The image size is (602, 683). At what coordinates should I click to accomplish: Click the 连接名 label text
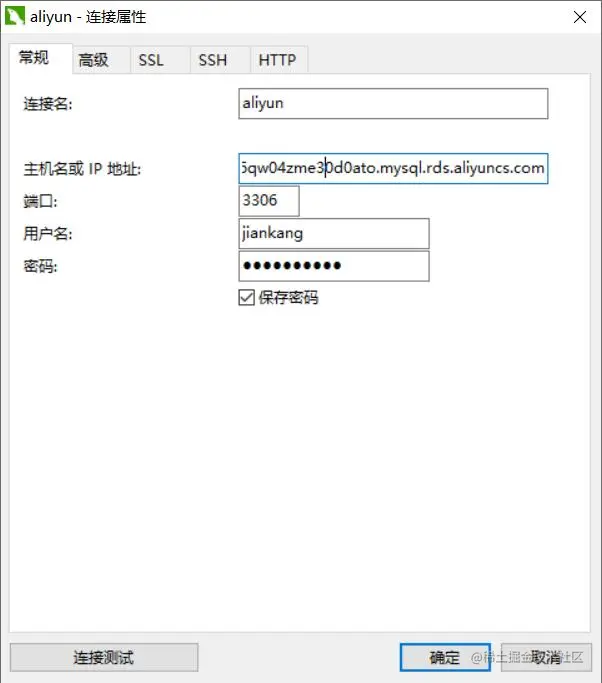coord(48,104)
